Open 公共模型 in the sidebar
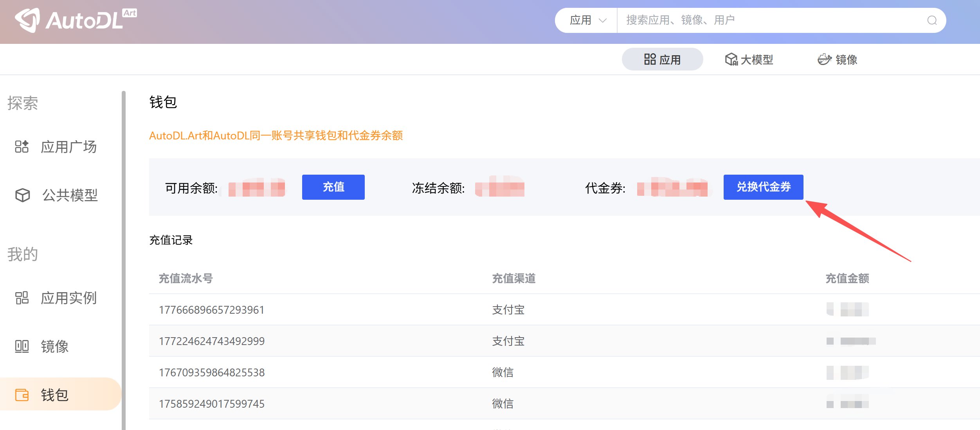 [x=61, y=195]
